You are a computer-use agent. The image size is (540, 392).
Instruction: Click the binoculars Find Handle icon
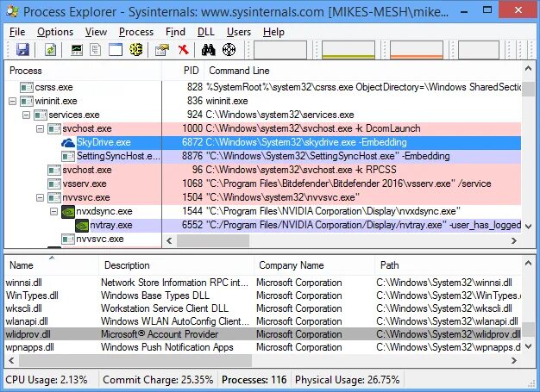[x=209, y=50]
